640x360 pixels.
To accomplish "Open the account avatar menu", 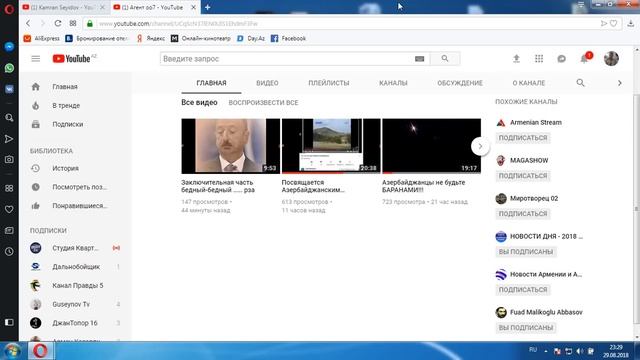I will 611,59.
